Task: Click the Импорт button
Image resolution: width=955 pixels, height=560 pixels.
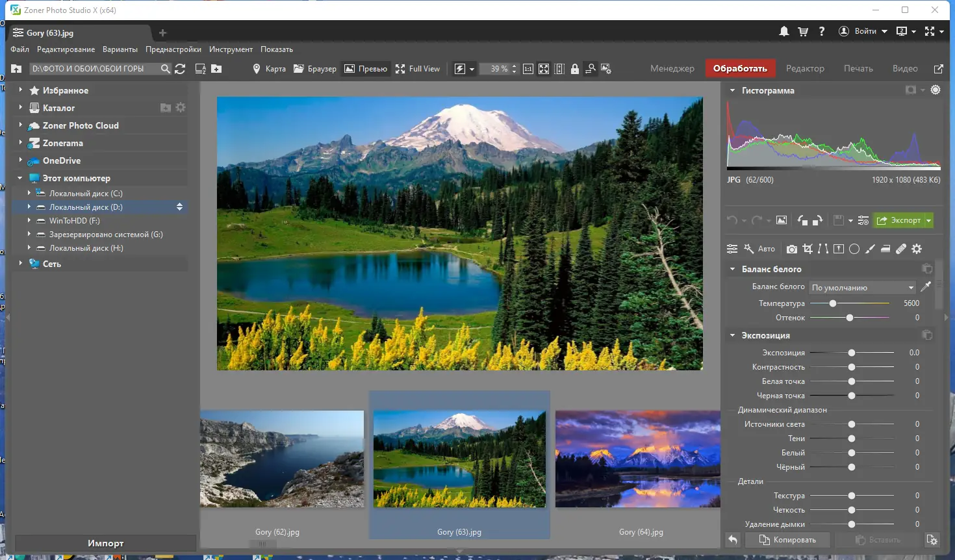Action: pyautogui.click(x=105, y=543)
